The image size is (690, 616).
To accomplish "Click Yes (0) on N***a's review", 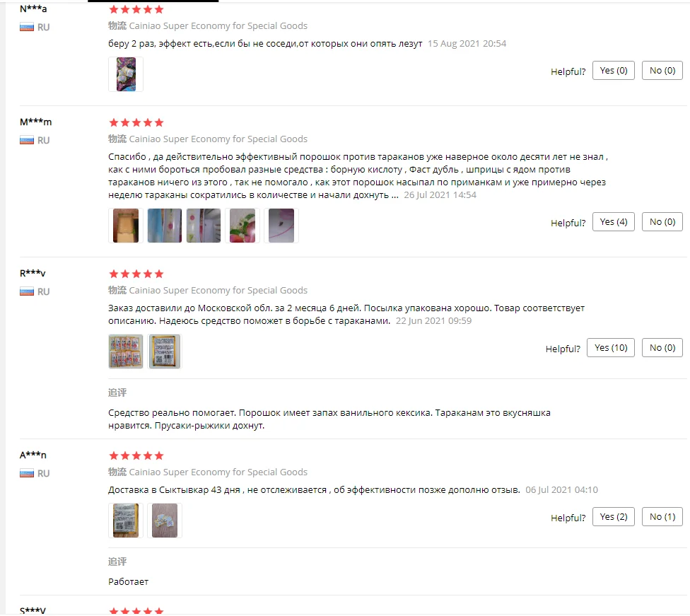I will [613, 71].
